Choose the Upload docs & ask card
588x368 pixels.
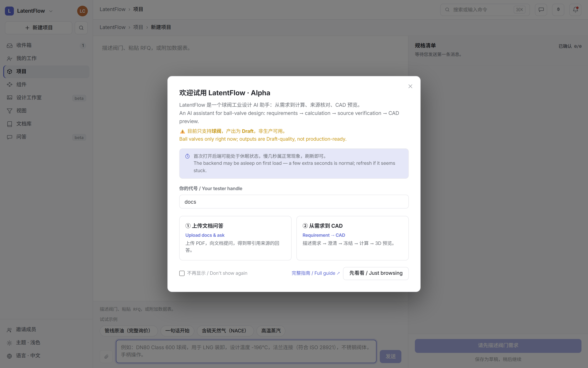(235, 238)
